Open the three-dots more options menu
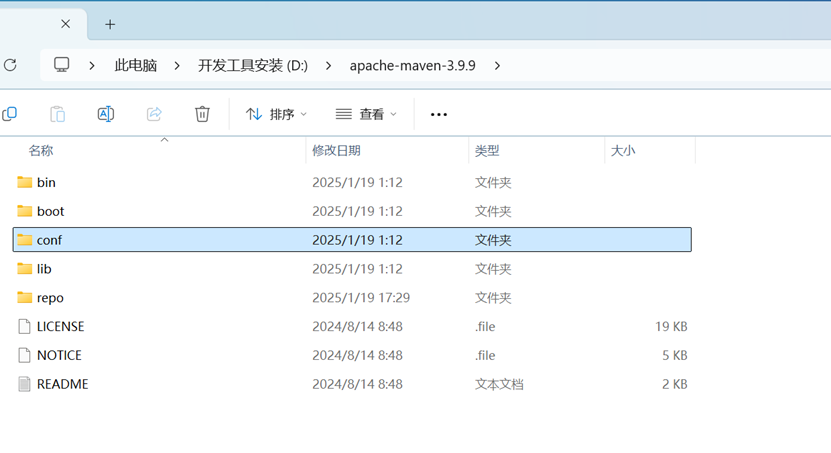831x453 pixels. (439, 114)
